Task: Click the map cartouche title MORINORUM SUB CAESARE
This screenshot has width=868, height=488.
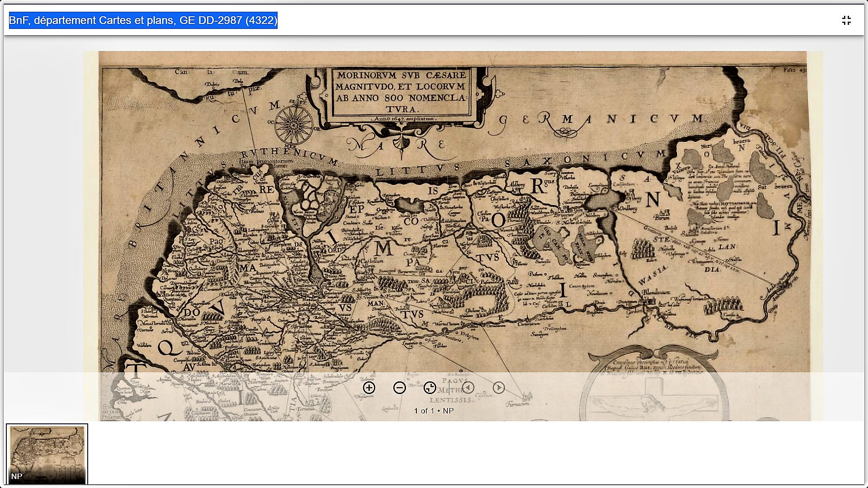Action: tap(401, 75)
